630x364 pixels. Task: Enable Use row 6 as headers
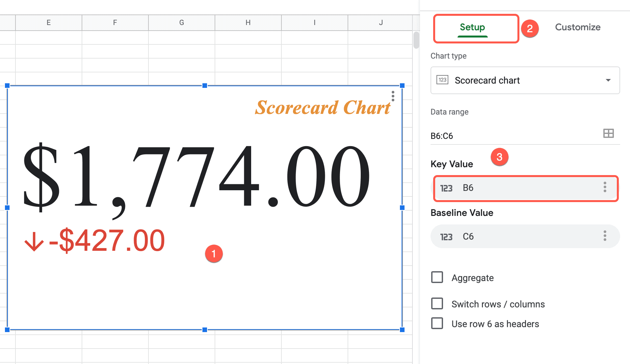click(437, 324)
